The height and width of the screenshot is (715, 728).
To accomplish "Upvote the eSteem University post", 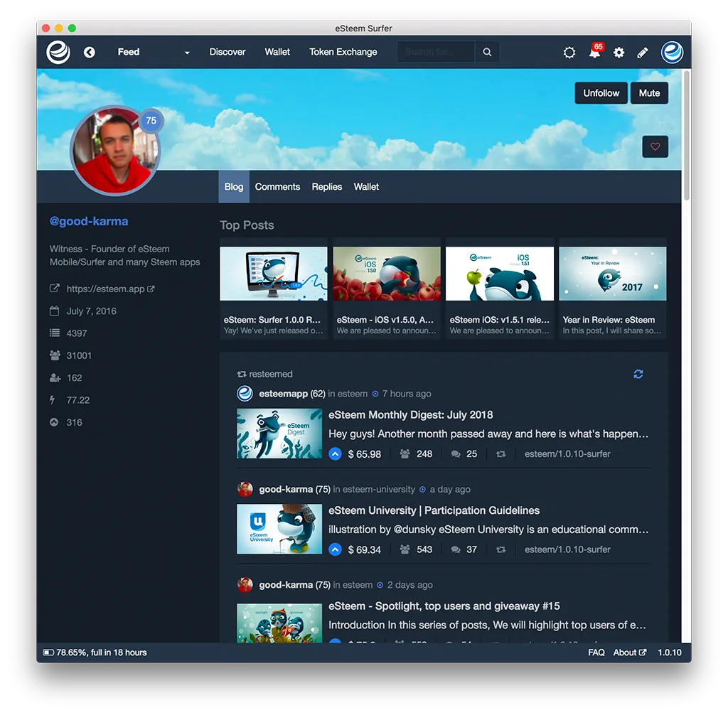I will click(x=336, y=549).
